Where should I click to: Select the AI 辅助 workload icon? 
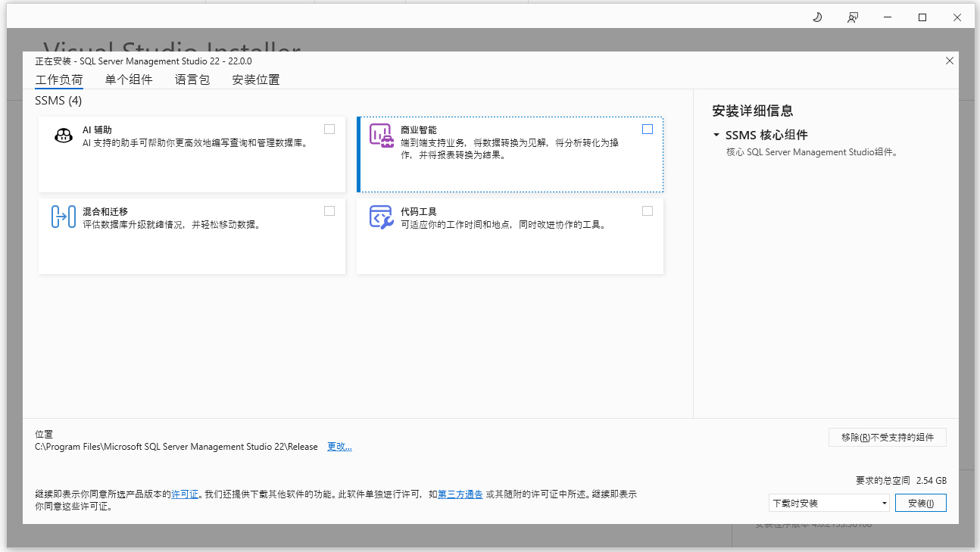[x=63, y=134]
